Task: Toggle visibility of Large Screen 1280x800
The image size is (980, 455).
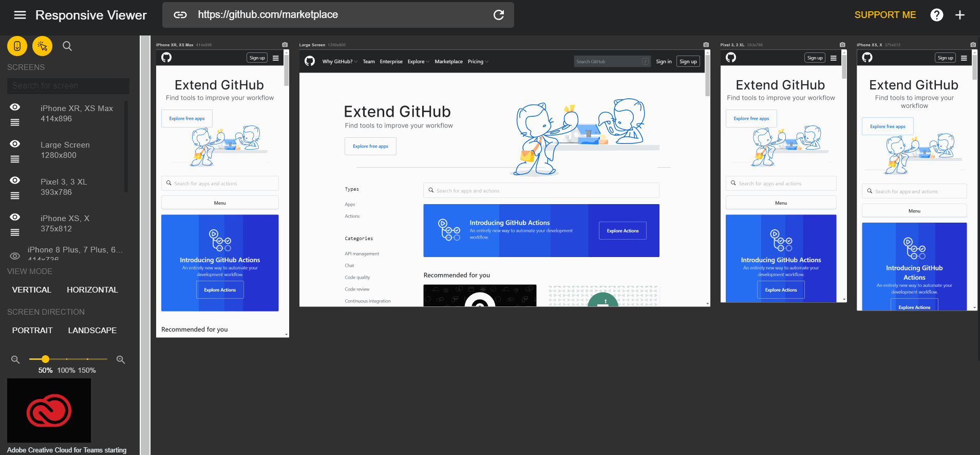Action: 15,144
